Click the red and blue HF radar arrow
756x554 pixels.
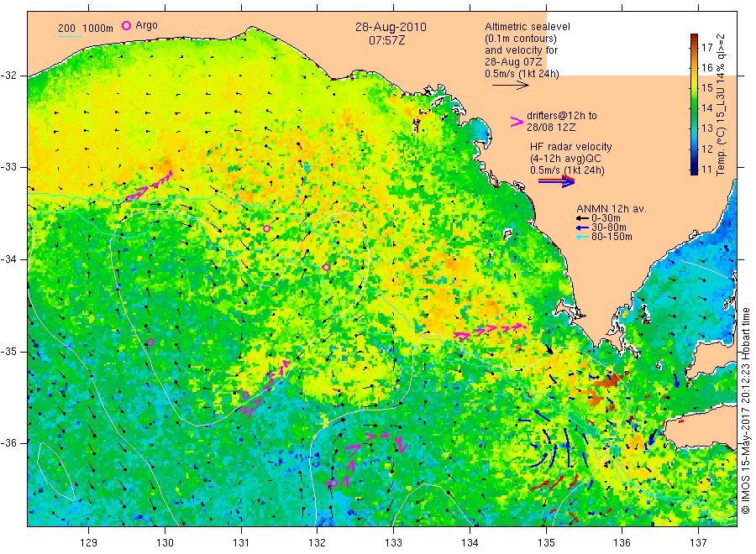[x=556, y=181]
